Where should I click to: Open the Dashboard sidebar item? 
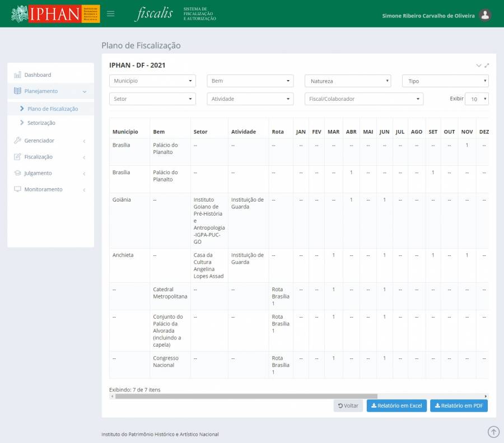[38, 74]
